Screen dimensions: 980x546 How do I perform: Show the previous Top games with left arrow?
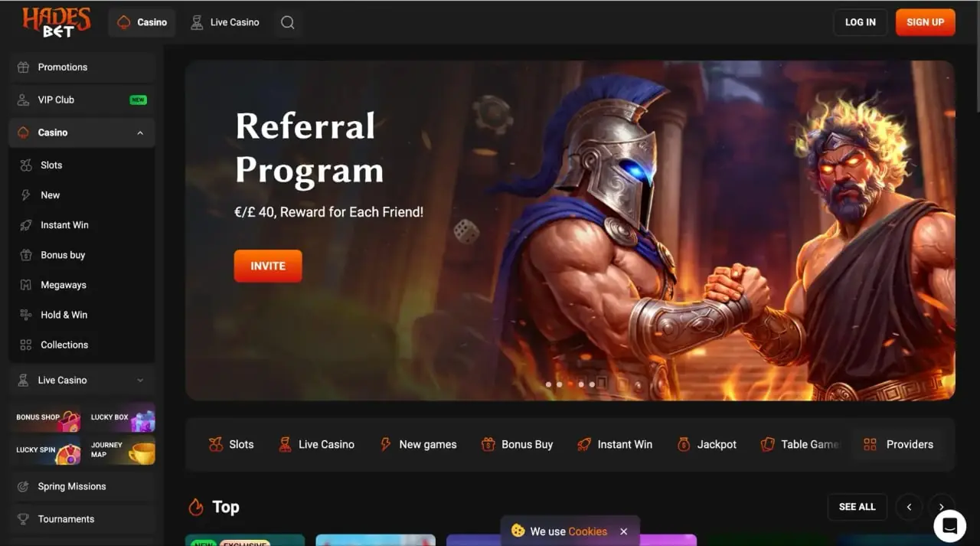tap(909, 507)
